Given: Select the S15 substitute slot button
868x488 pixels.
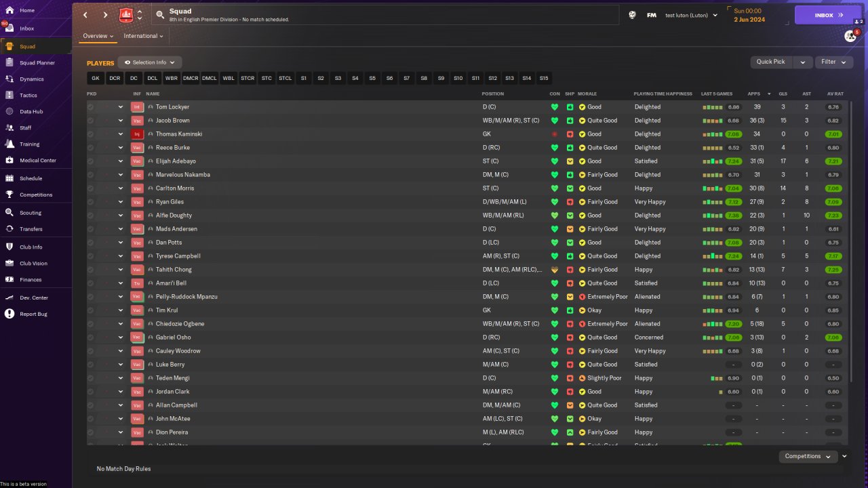Looking at the screenshot, I should 544,79.
